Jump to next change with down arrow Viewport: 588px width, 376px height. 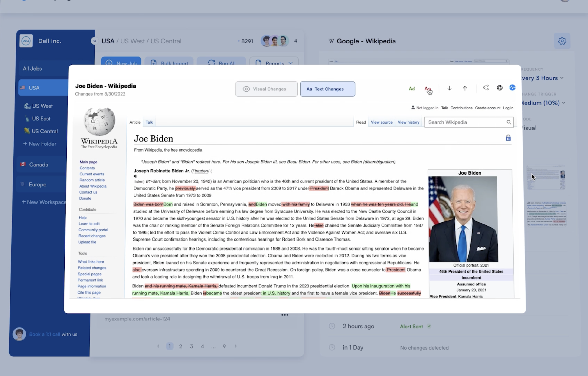click(x=449, y=88)
